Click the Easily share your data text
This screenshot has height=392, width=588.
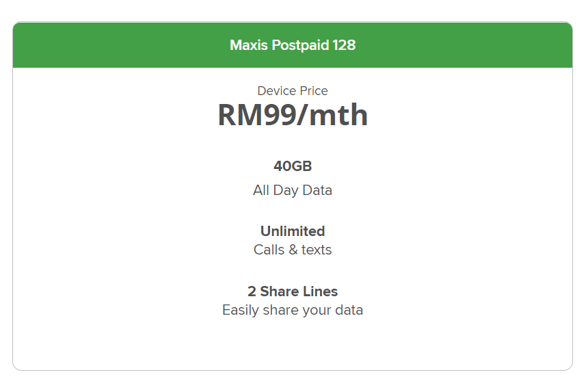point(293,310)
